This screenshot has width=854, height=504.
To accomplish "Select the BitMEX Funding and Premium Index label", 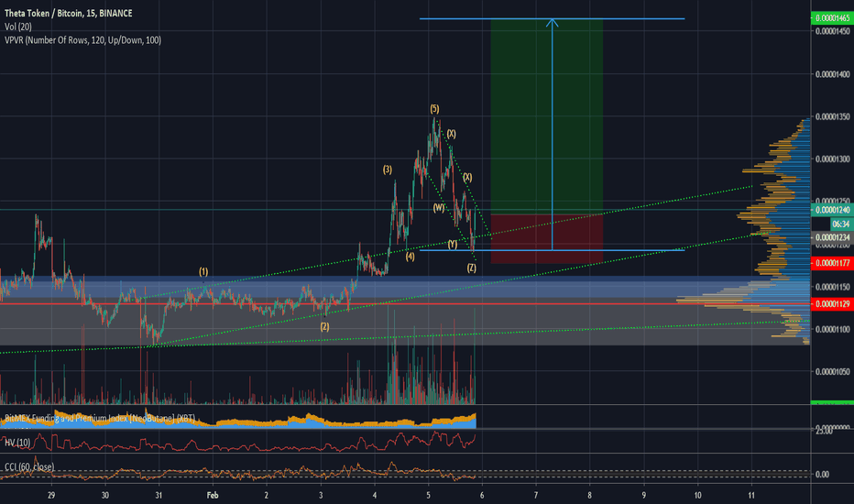I will (x=100, y=418).
